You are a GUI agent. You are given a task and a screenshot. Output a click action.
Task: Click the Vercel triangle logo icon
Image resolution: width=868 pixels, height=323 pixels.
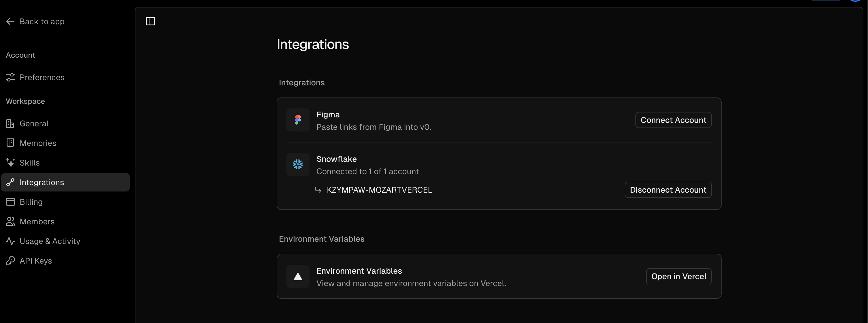298,277
